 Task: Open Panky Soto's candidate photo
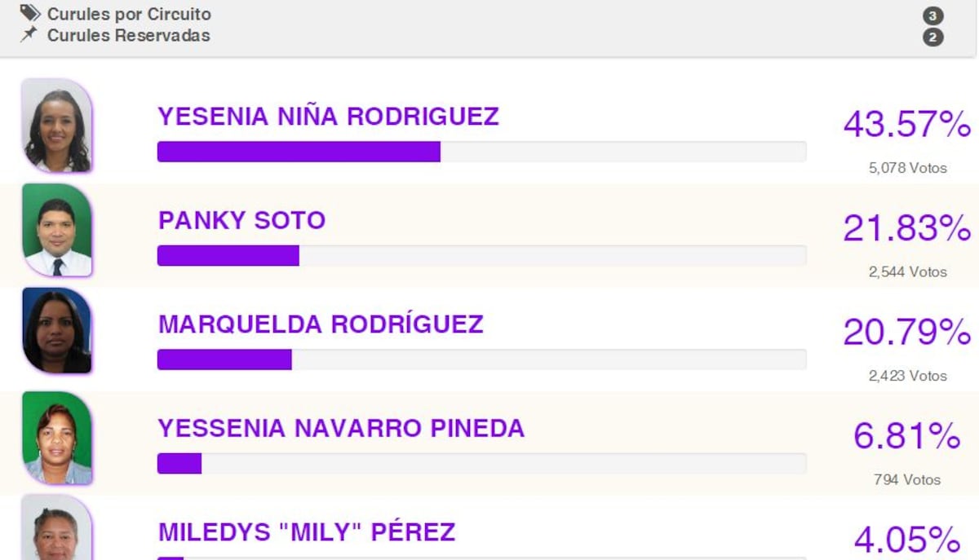[56, 230]
